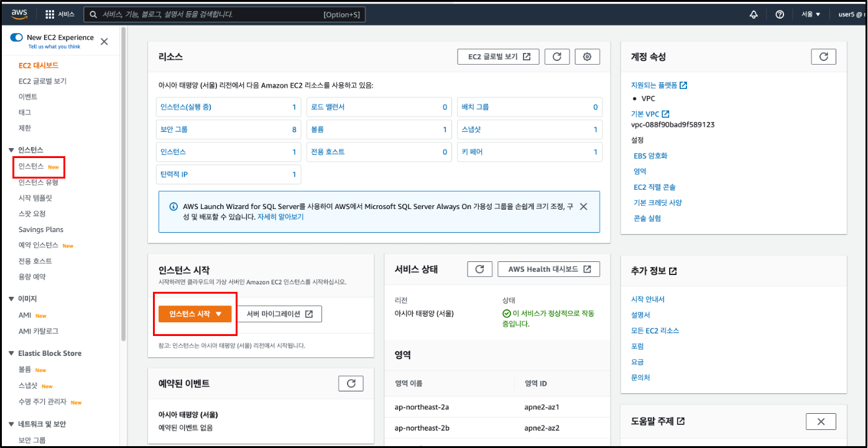The height and width of the screenshot is (448, 868).
Task: Open Savings Plans in sidebar
Action: [x=41, y=230]
